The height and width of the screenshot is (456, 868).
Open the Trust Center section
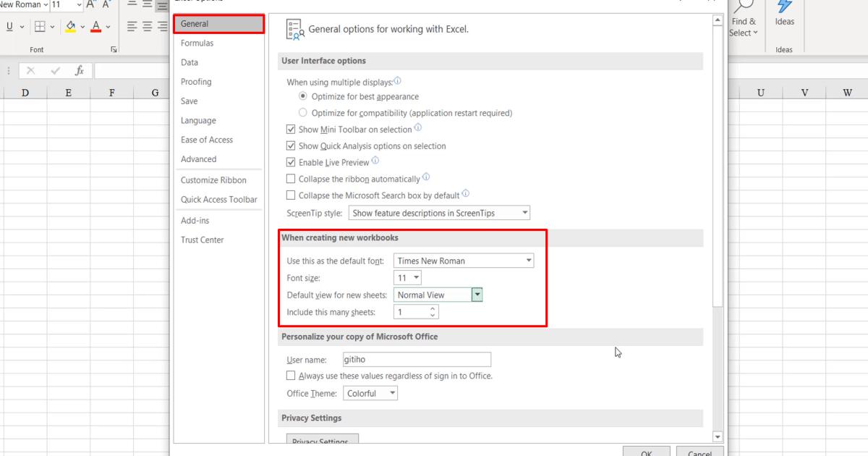202,240
